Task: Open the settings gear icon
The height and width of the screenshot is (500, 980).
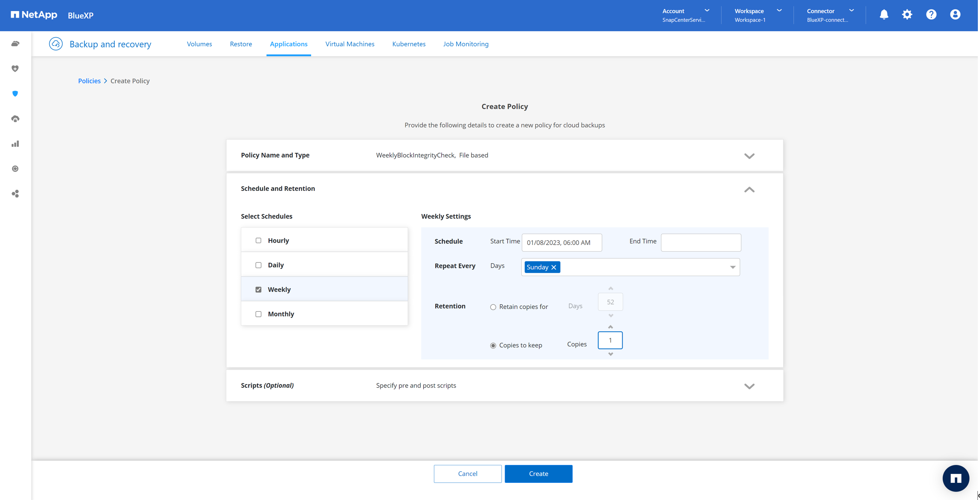Action: click(x=907, y=15)
